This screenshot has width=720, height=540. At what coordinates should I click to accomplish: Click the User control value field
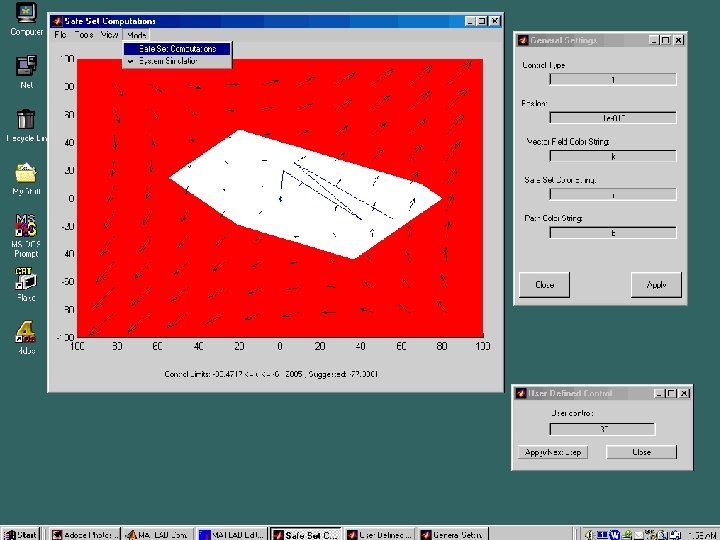tap(602, 429)
